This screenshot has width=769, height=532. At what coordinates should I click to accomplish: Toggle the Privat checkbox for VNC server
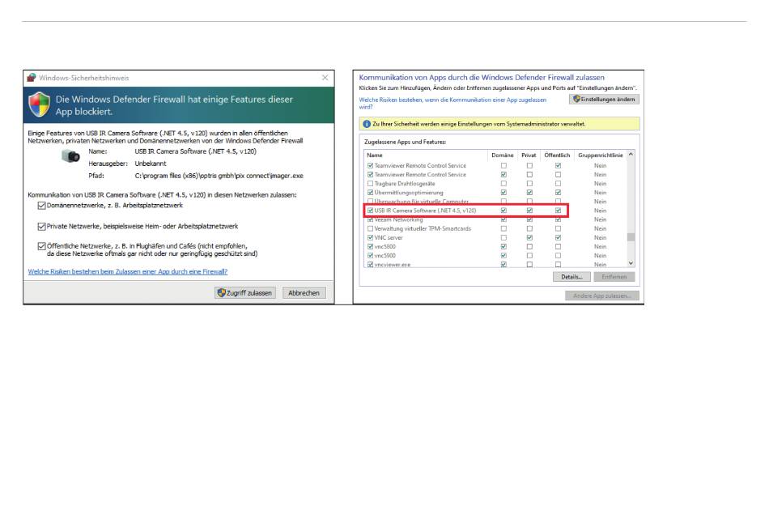tap(529, 237)
